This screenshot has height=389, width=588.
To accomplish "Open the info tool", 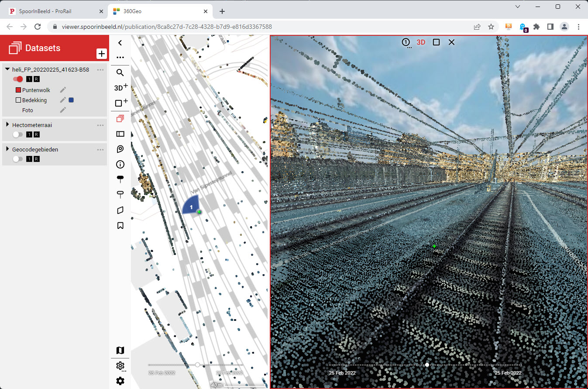I will [120, 165].
